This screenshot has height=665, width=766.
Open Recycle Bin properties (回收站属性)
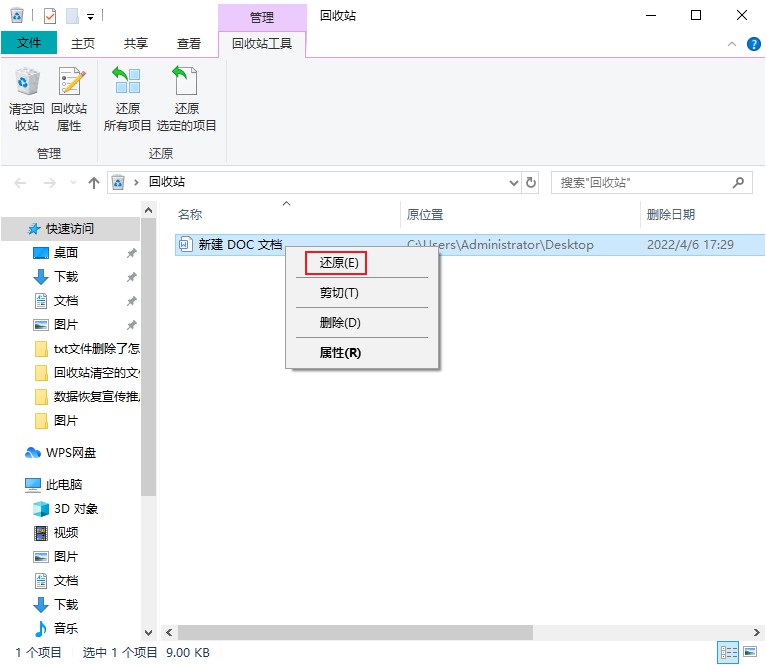pos(69,100)
